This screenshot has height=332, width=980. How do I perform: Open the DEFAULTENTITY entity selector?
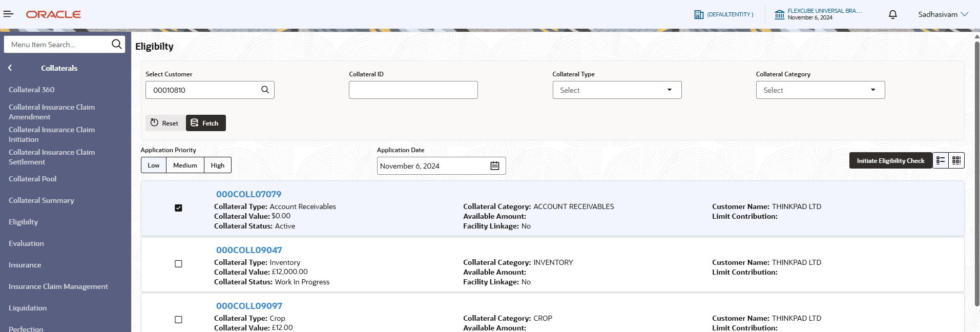click(x=724, y=14)
